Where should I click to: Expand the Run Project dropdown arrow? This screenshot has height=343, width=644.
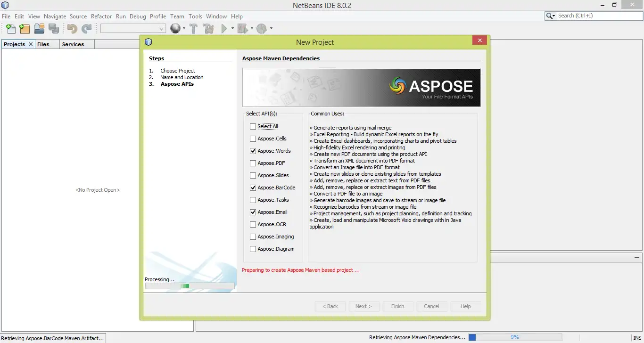232,29
